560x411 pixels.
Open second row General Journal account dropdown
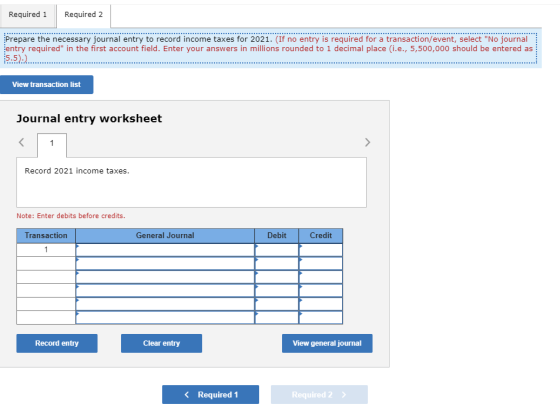pyautogui.click(x=165, y=264)
